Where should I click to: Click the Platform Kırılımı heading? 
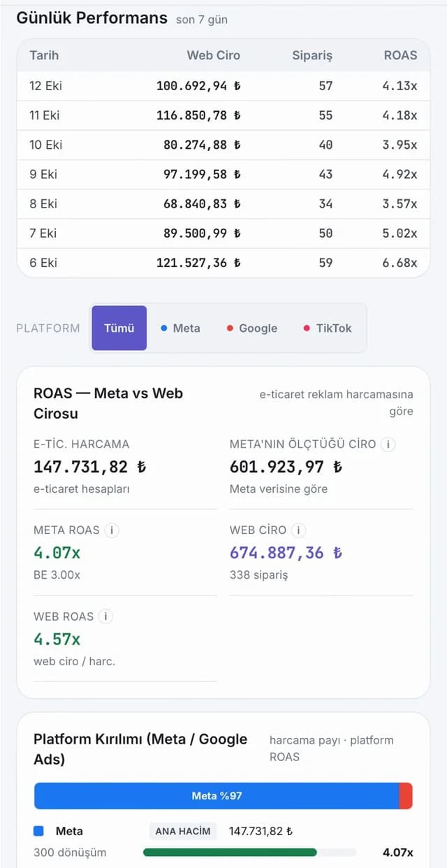pyautogui.click(x=140, y=749)
